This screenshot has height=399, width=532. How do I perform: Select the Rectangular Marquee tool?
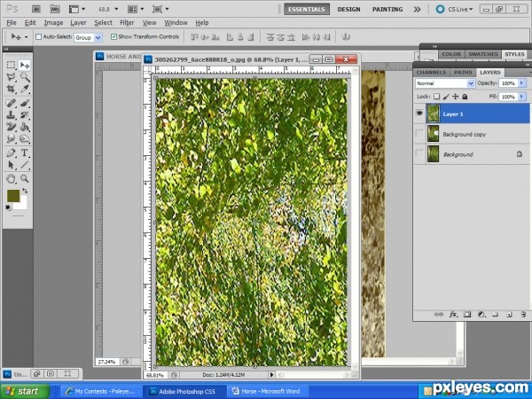(x=11, y=65)
